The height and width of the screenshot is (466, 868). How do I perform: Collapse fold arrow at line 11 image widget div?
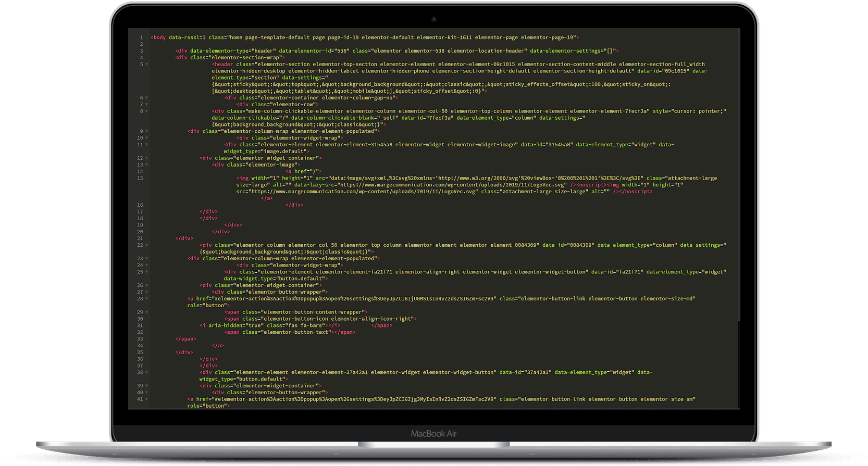click(146, 145)
